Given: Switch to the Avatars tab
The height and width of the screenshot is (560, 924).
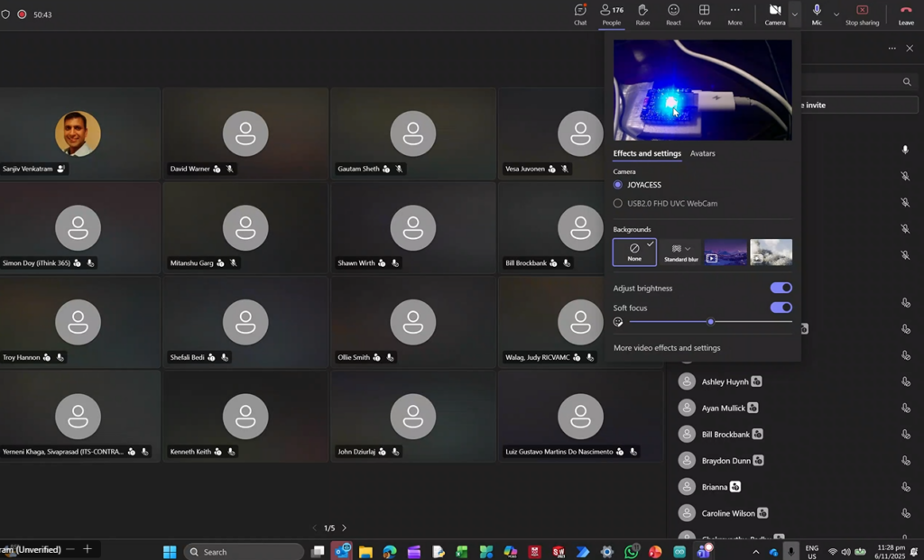Looking at the screenshot, I should click(702, 153).
